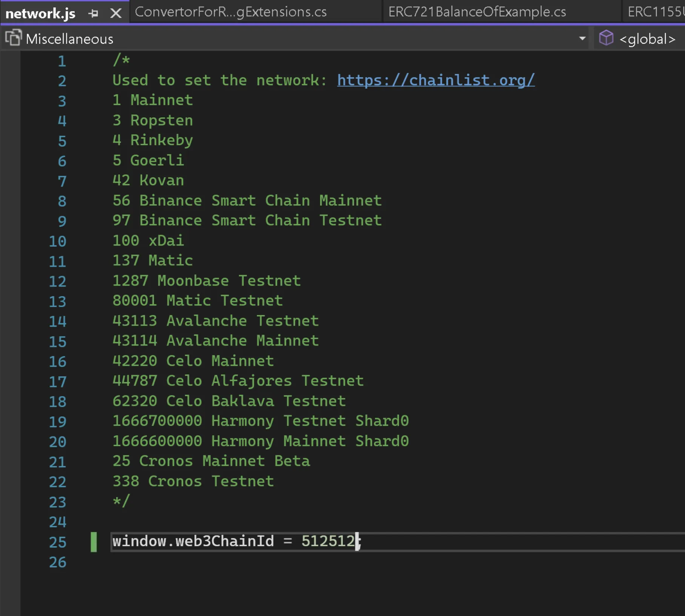Screen dimensions: 685x616
Task: Click the '56 Binance Smart Chain Mainnet' line
Action: [x=247, y=200]
